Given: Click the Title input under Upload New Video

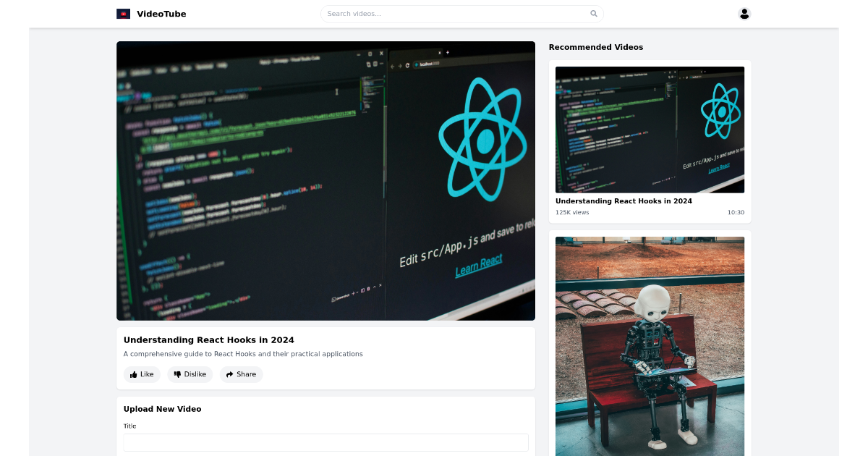Looking at the screenshot, I should (x=325, y=442).
